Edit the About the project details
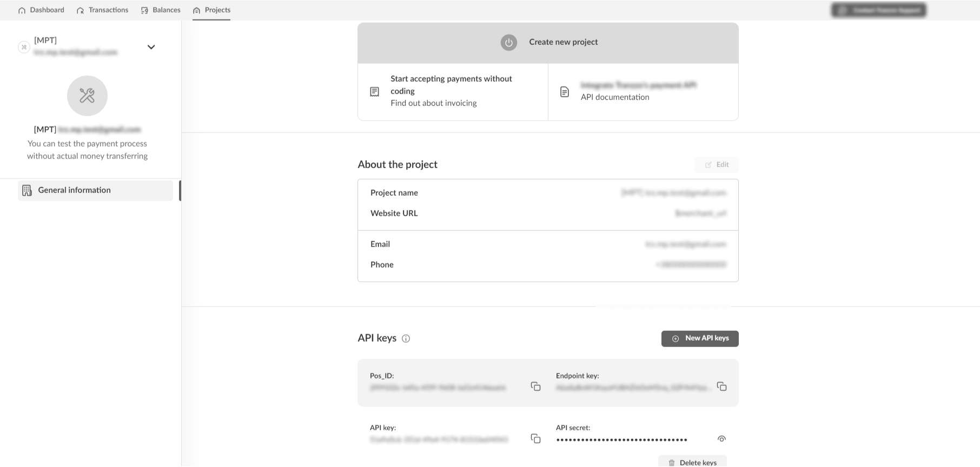Screen dimensions: 980x467 click(717, 165)
